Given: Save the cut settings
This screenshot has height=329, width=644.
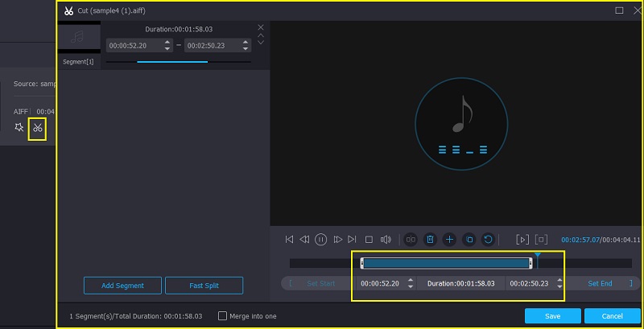Looking at the screenshot, I should click(x=552, y=316).
